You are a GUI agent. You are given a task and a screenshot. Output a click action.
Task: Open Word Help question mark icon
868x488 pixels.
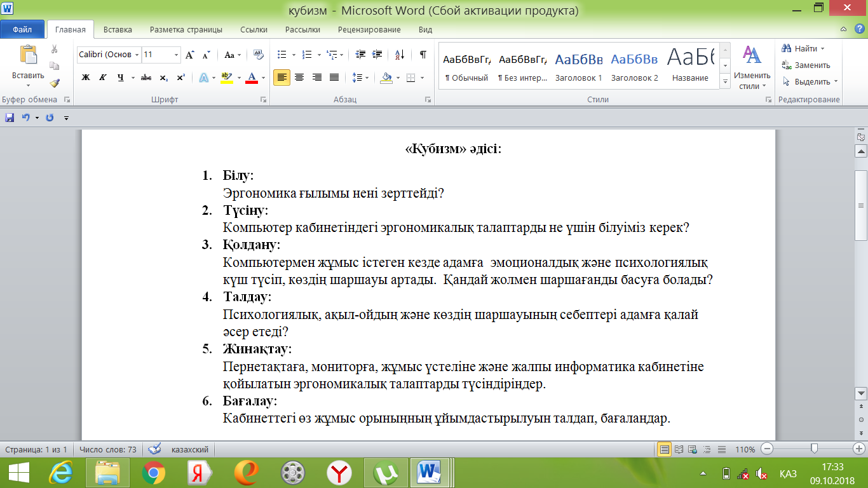pos(860,29)
